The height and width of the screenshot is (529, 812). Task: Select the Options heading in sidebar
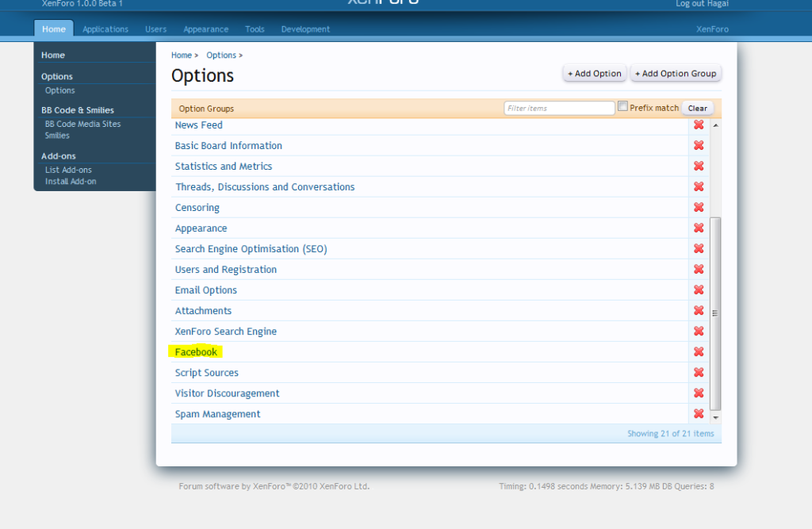[x=57, y=76]
